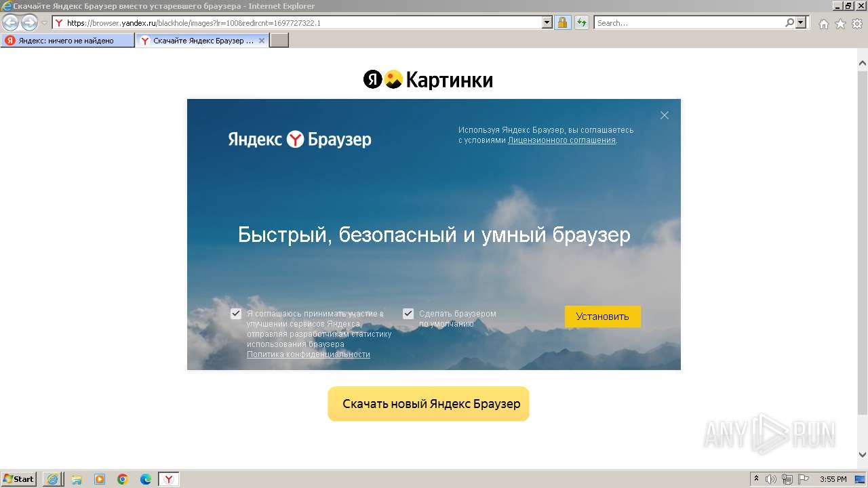Click the Yandex taskbar button

click(x=169, y=479)
